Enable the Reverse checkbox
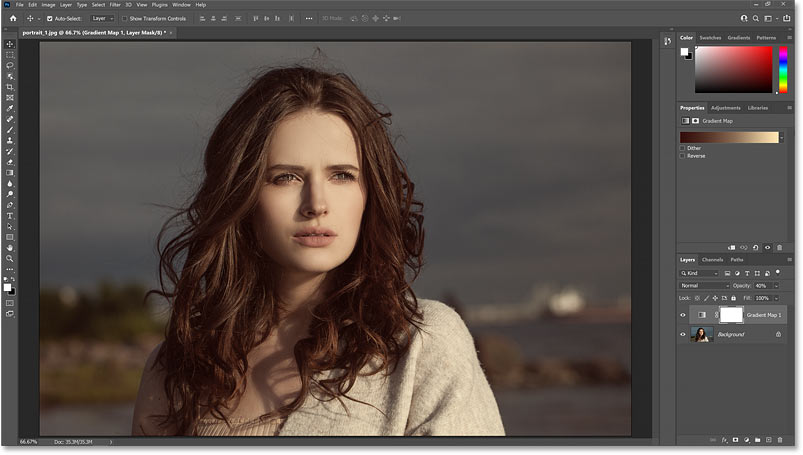 pos(682,156)
